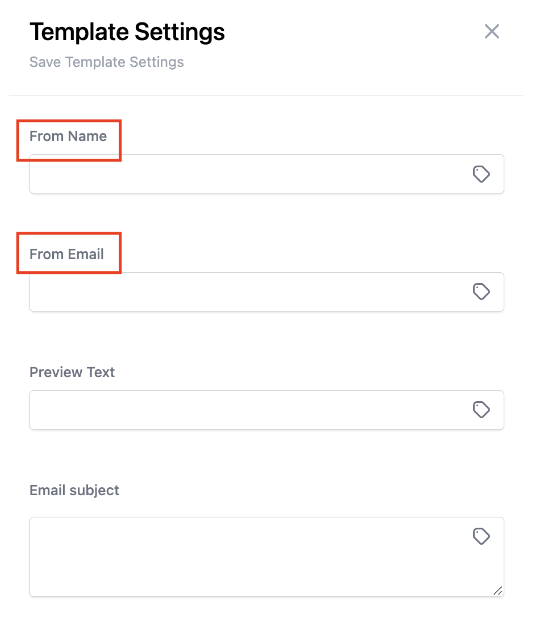Open merge tags for From Name
The width and height of the screenshot is (534, 618).
481,174
